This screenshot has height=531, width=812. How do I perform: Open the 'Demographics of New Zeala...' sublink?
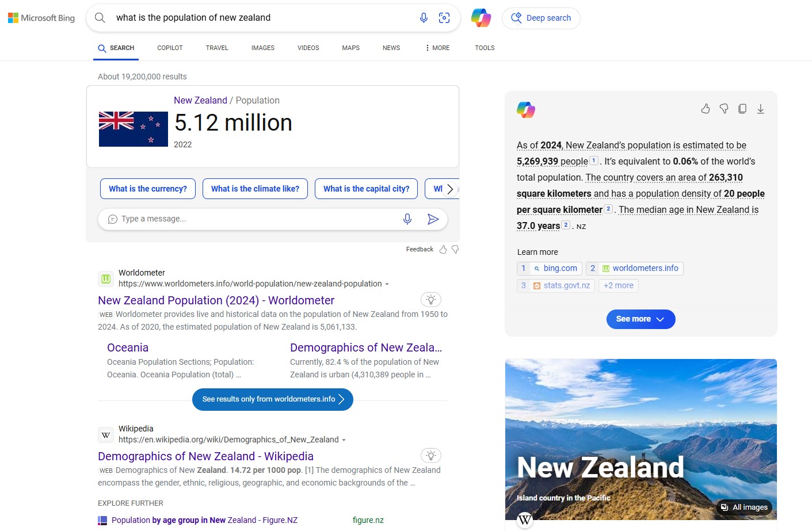pyautogui.click(x=366, y=347)
